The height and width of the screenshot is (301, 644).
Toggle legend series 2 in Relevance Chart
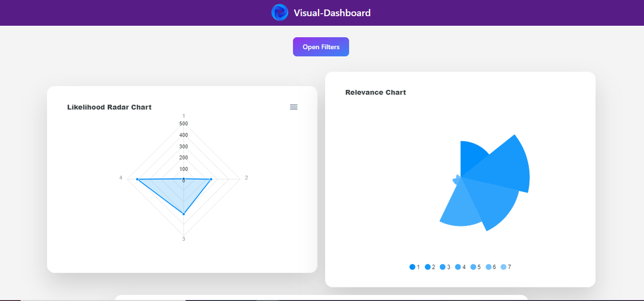pos(430,267)
